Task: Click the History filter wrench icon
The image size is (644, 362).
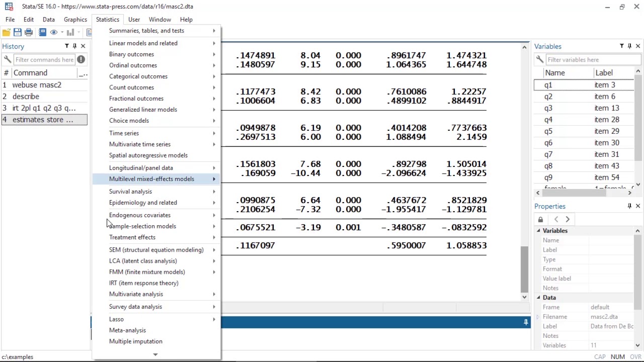Action: 7,60
